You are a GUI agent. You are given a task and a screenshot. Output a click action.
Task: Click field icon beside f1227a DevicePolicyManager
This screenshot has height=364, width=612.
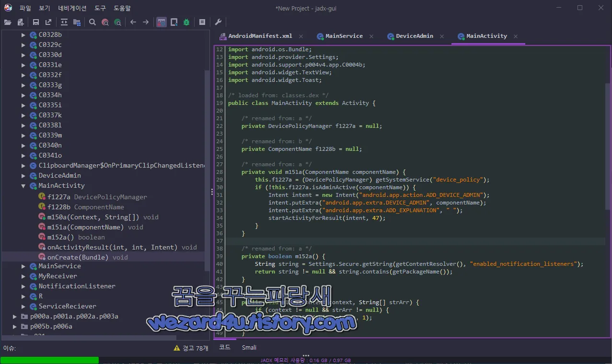pyautogui.click(x=42, y=197)
